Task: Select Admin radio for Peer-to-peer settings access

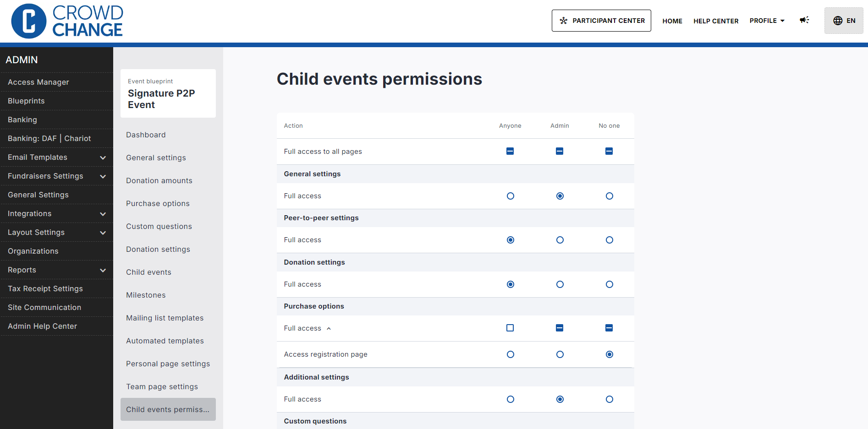Action: 560,240
